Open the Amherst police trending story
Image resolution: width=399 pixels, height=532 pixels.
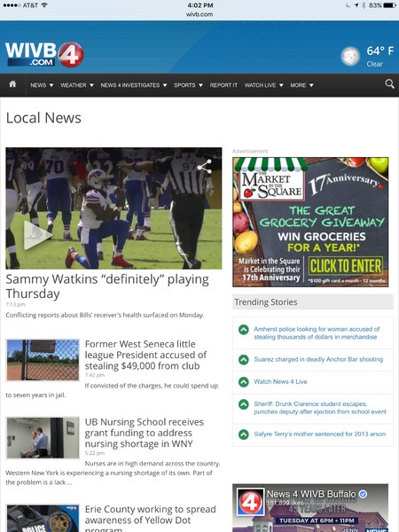(x=317, y=332)
